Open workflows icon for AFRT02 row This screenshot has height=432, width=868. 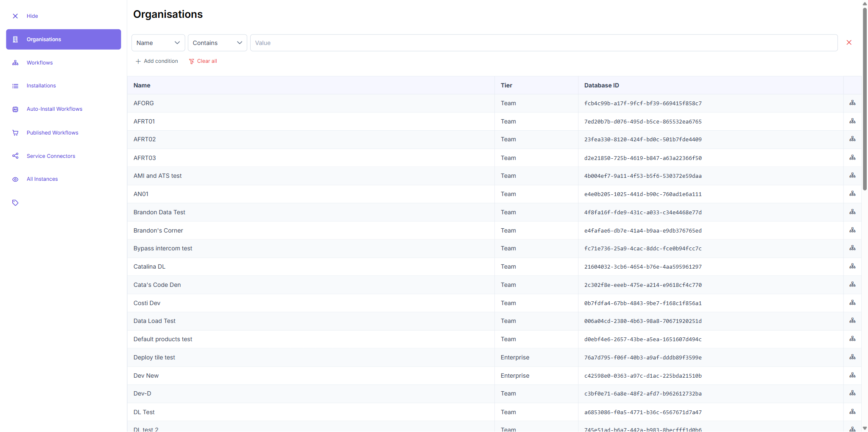pyautogui.click(x=852, y=139)
